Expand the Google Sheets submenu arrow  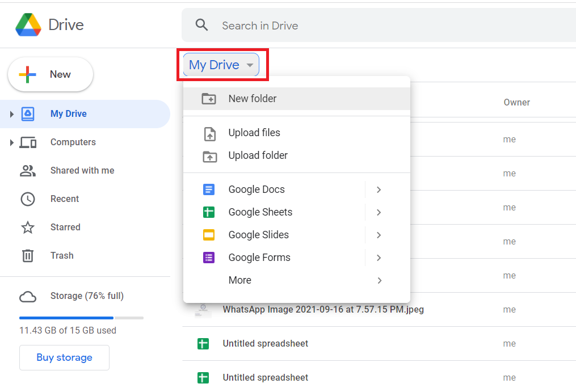[x=379, y=212]
